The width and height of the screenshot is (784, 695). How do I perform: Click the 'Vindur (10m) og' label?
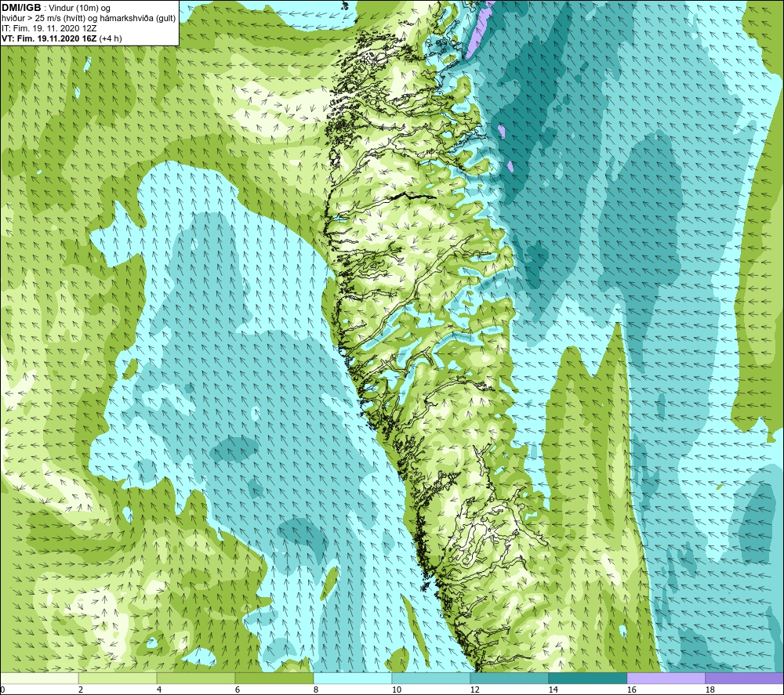(79, 9)
